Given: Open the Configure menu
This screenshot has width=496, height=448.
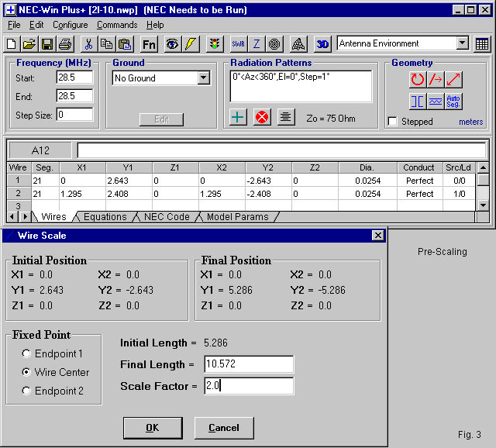Looking at the screenshot, I should (x=70, y=25).
